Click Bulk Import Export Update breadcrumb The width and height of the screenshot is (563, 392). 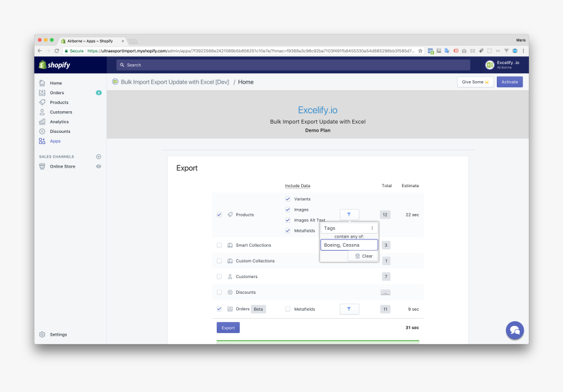(x=175, y=82)
